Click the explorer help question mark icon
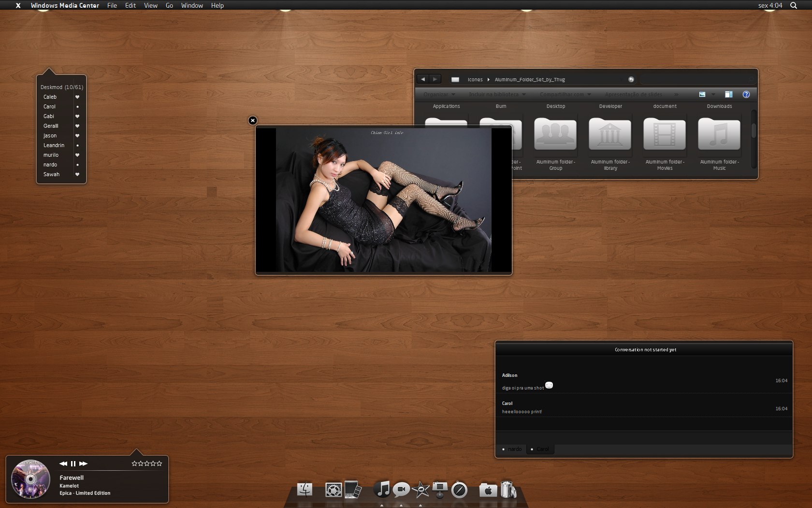Screen dimensions: 812x508 click(746, 94)
